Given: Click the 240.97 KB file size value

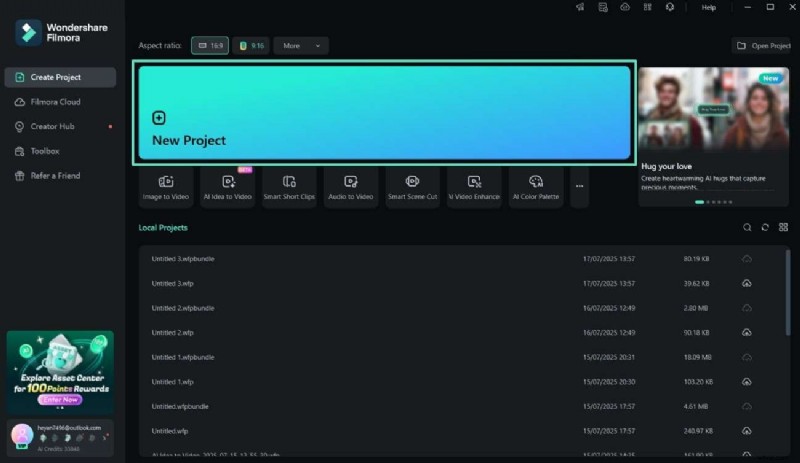Looking at the screenshot, I should point(698,431).
